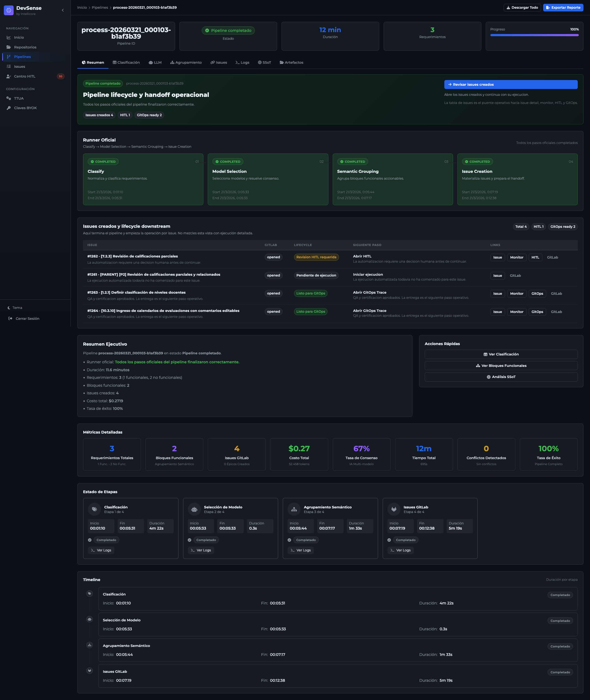This screenshot has height=700, width=590.
Task: Click the DevSense logo icon
Action: [x=9, y=10]
